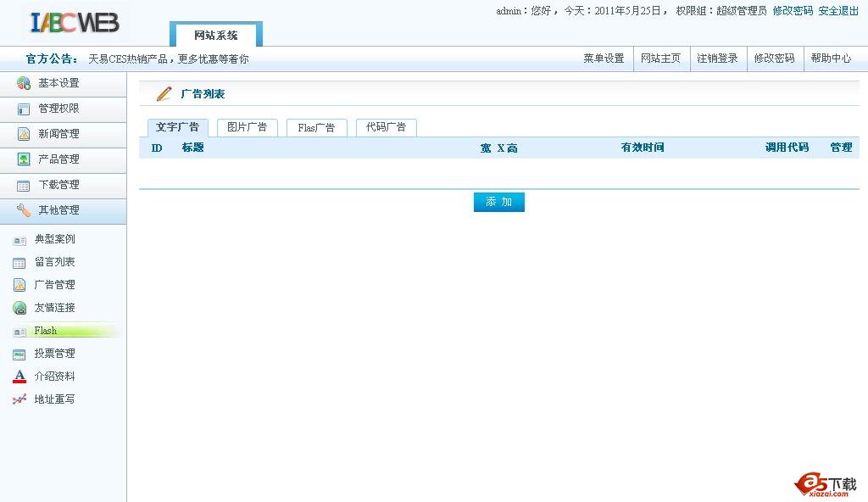Image resolution: width=868 pixels, height=502 pixels.
Task: Click 注销登录 in the top bar
Action: tap(717, 59)
